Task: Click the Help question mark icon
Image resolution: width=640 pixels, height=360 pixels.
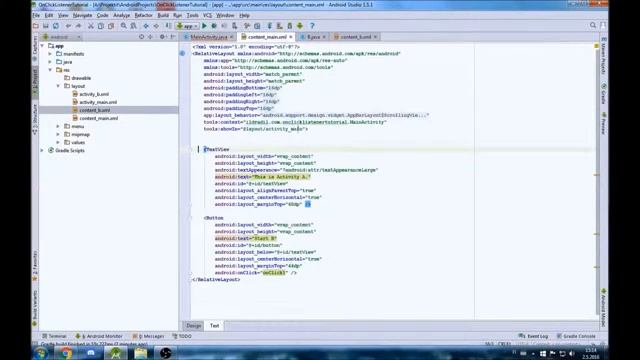Action: [x=312, y=26]
